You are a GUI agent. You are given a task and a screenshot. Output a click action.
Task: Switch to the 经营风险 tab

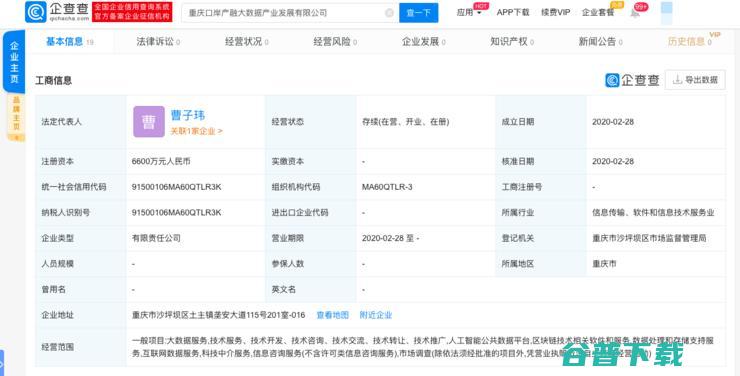(x=335, y=42)
